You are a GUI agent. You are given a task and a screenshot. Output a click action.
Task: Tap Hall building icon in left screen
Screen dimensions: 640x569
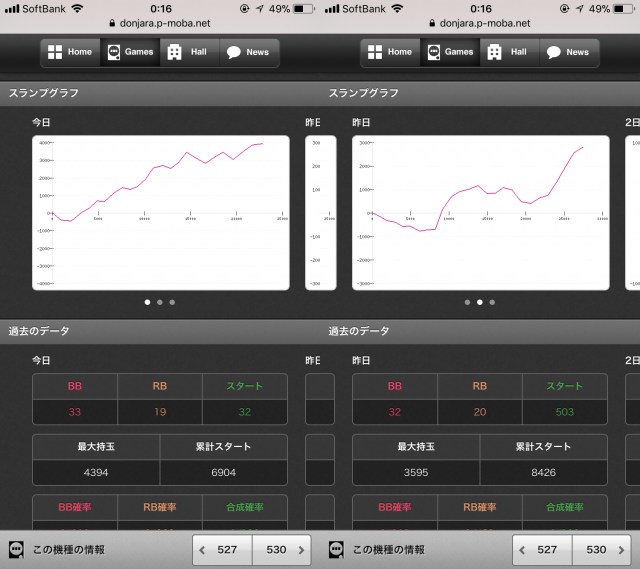point(174,52)
